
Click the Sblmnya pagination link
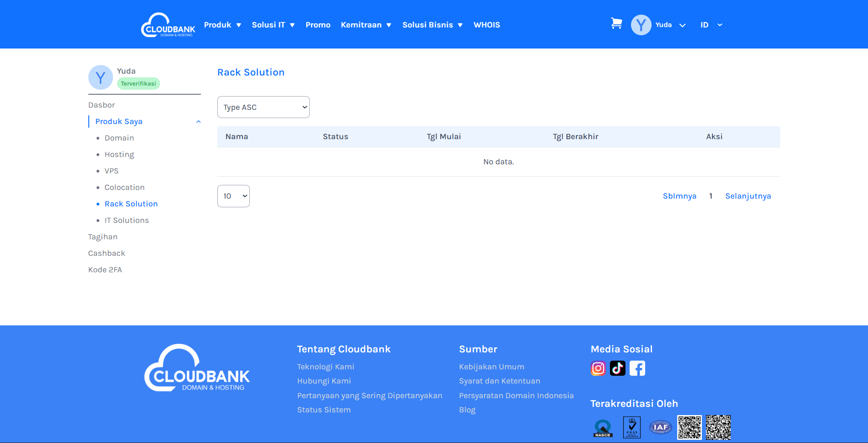tap(679, 196)
